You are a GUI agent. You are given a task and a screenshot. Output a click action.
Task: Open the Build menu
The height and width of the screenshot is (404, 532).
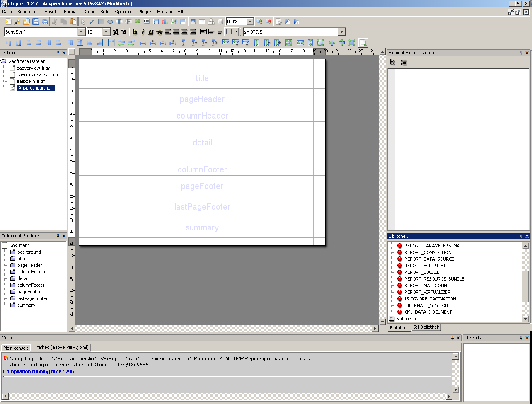coord(105,12)
